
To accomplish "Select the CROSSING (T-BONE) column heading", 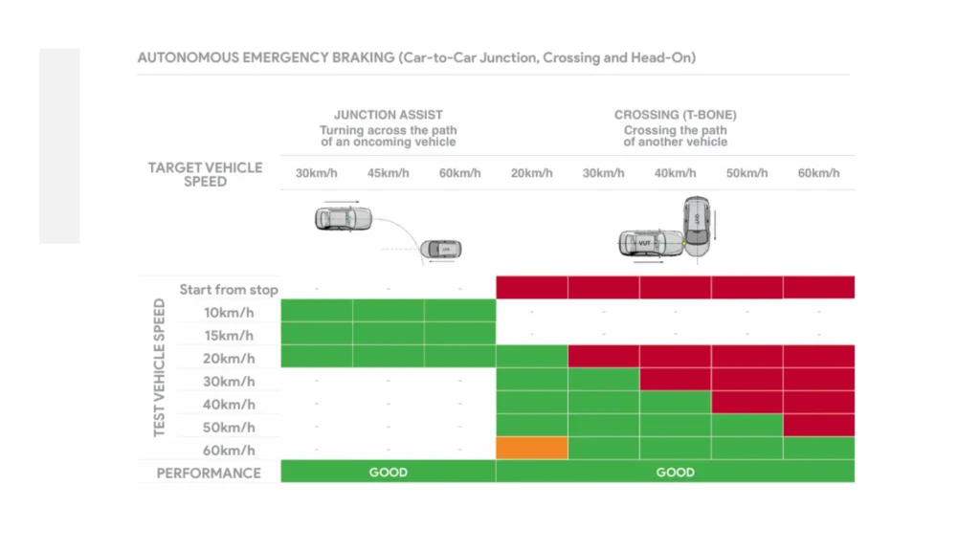I will tap(675, 115).
